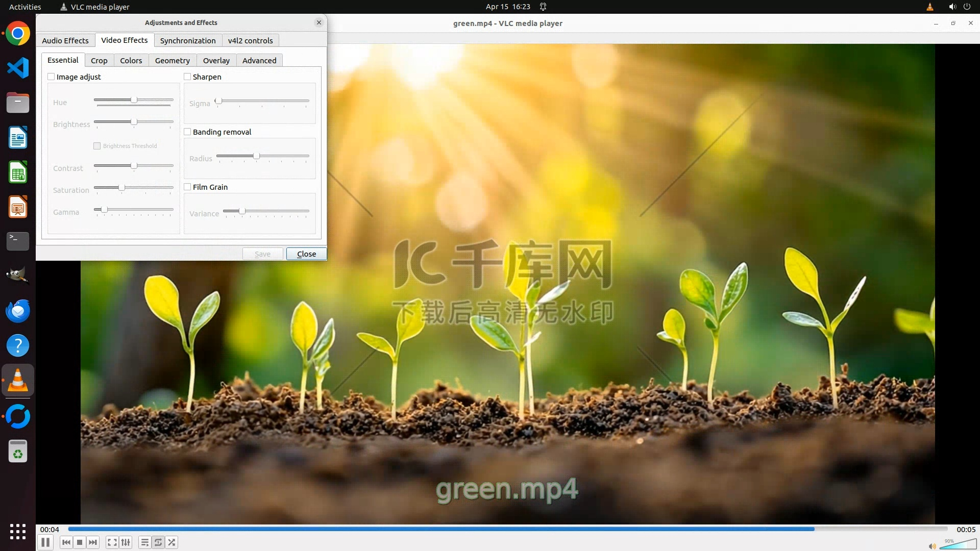Mute audio via the speaker icon
This screenshot has height=551, width=980.
932,546
